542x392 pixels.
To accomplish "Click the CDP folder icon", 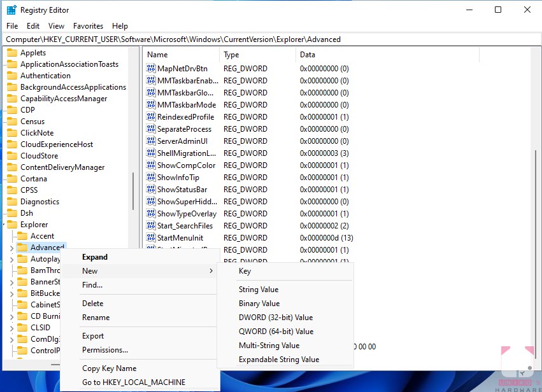I will click(x=12, y=110).
